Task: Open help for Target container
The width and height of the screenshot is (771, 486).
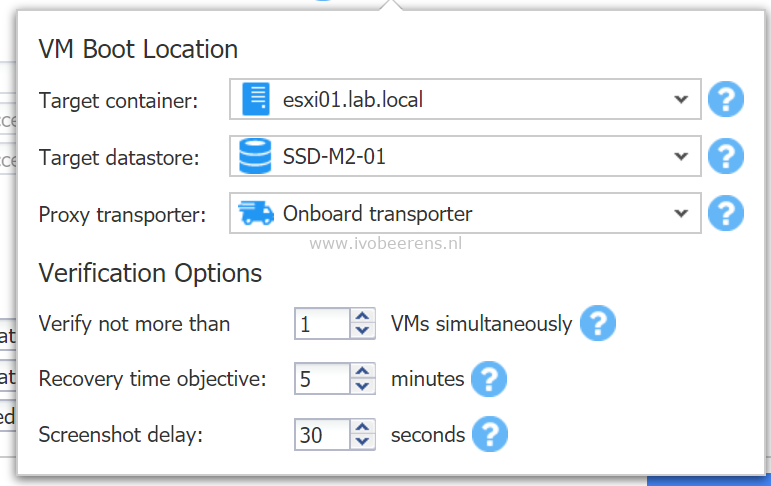Action: click(x=726, y=99)
